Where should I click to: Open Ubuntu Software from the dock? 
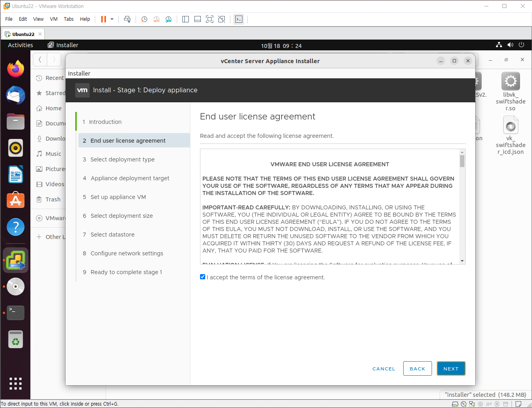pyautogui.click(x=16, y=201)
